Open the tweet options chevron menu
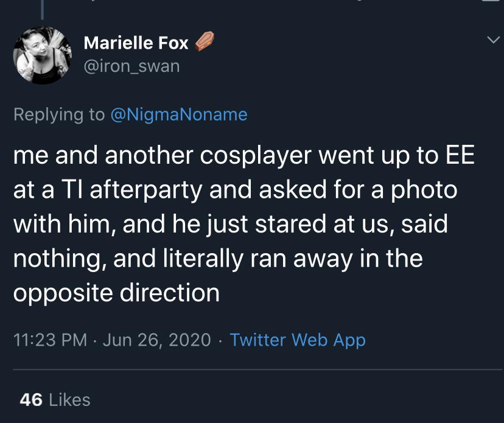The width and height of the screenshot is (504, 423). [x=491, y=40]
